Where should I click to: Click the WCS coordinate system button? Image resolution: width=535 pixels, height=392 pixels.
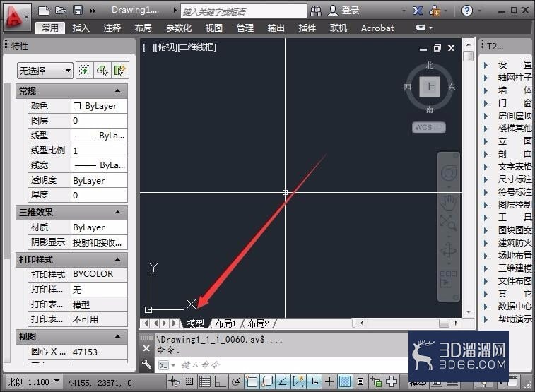click(x=428, y=127)
